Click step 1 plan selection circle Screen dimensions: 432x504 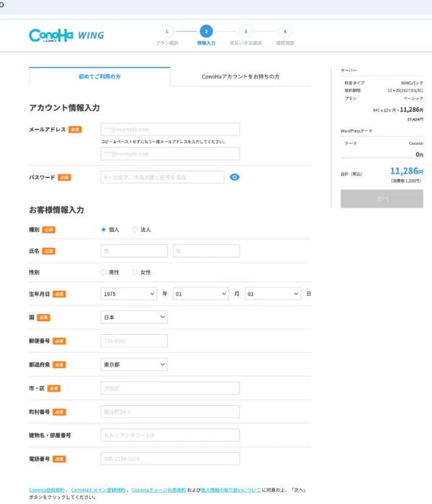[x=166, y=31]
